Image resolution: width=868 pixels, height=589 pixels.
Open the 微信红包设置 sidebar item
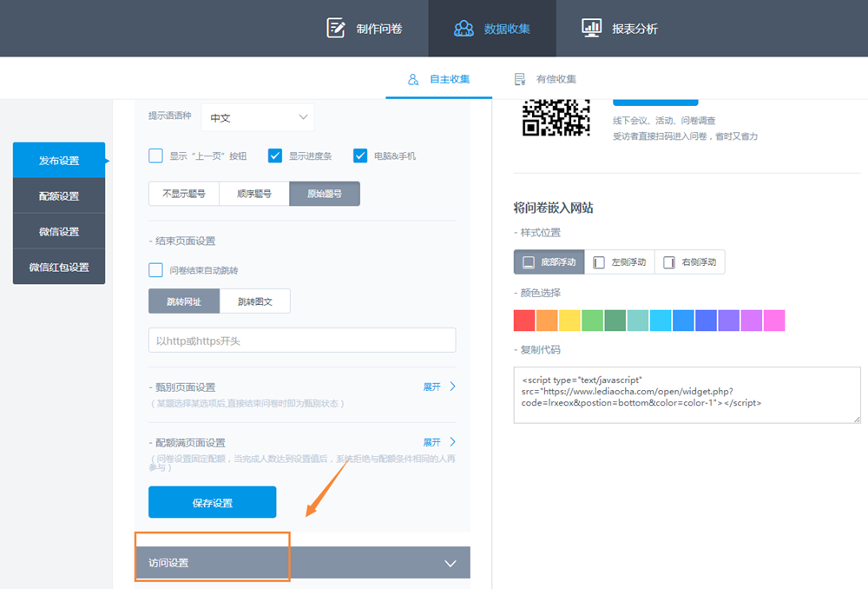click(59, 267)
